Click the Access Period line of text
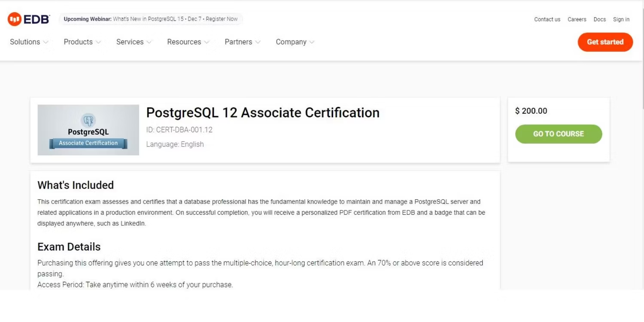 point(135,285)
